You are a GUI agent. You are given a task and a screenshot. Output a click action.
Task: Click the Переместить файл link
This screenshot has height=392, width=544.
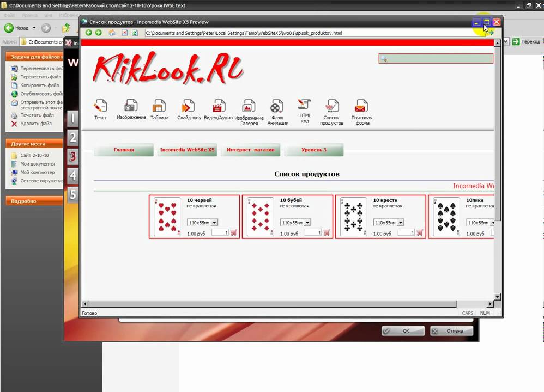click(40, 77)
